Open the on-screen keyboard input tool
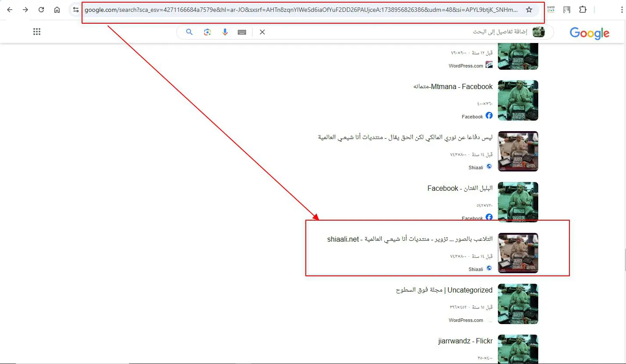Image resolution: width=626 pixels, height=364 pixels. tap(242, 32)
